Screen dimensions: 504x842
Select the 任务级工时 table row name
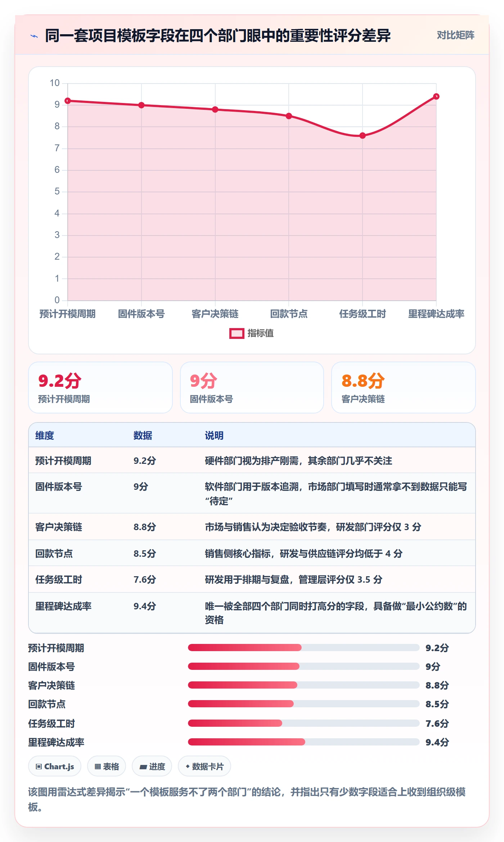click(x=59, y=579)
